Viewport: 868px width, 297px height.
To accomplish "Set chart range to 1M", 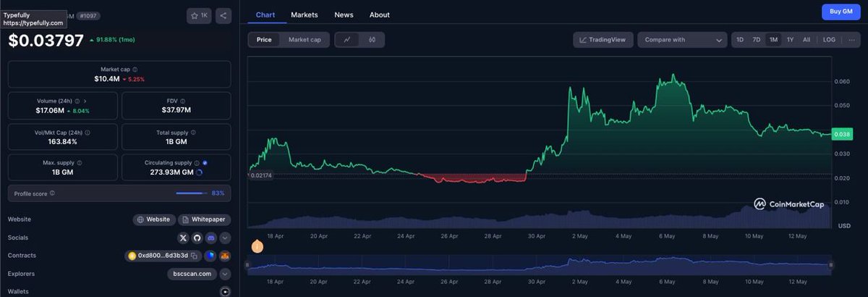I will coord(773,40).
